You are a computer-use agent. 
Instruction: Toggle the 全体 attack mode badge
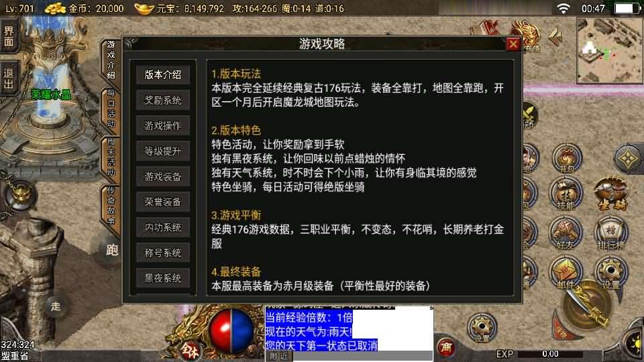click(x=190, y=350)
